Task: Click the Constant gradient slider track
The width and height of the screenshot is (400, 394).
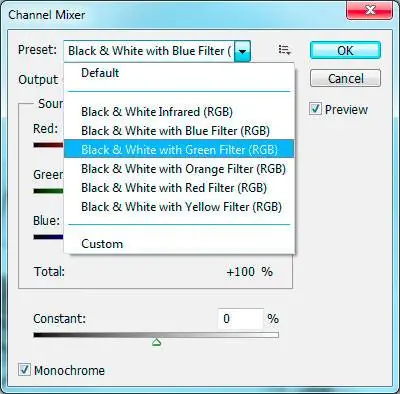Action: pyautogui.click(x=156, y=335)
